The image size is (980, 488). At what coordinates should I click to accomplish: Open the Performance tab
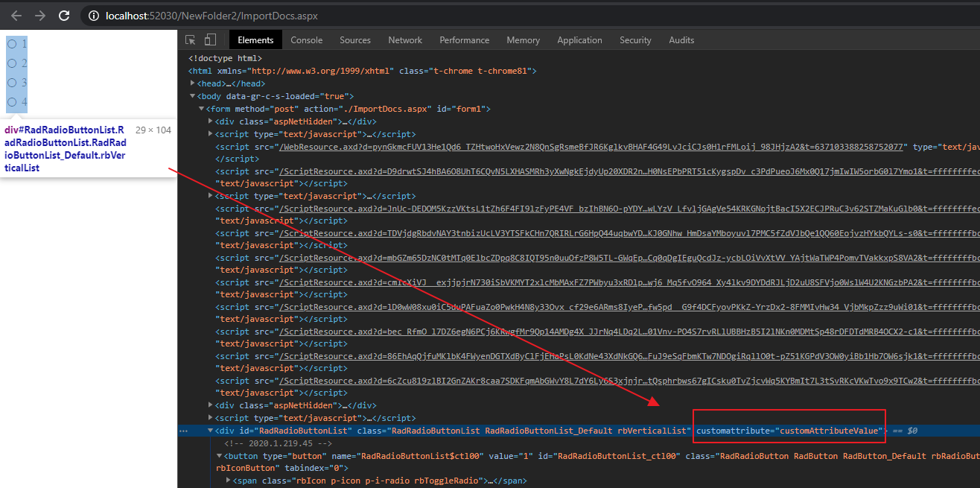465,40
